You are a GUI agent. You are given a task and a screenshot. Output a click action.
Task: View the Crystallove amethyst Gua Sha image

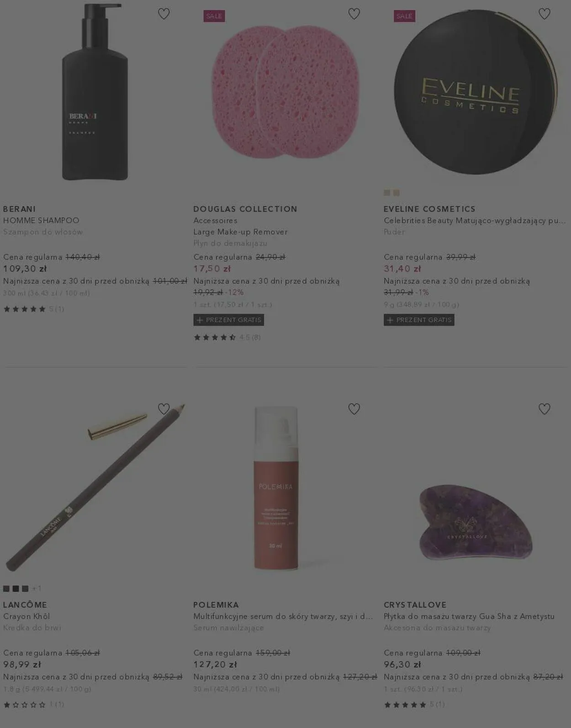pos(476,522)
